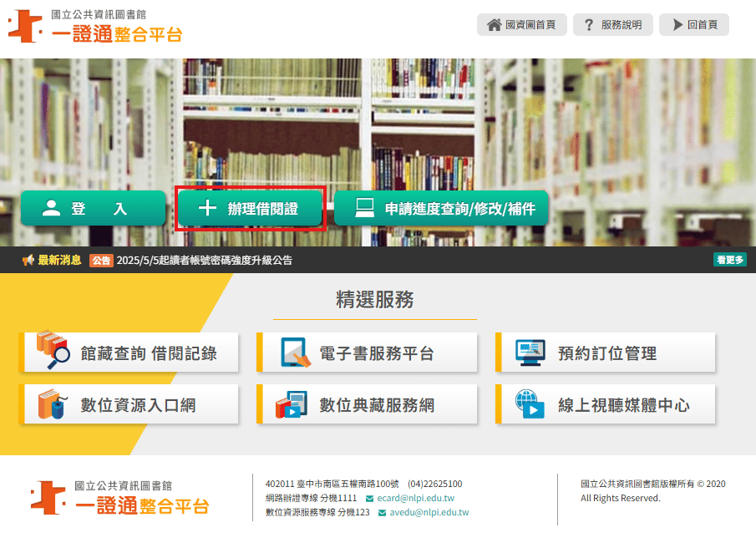Click the ecard@nlpi.edu.tw email link
The height and width of the screenshot is (548, 756).
(x=415, y=498)
